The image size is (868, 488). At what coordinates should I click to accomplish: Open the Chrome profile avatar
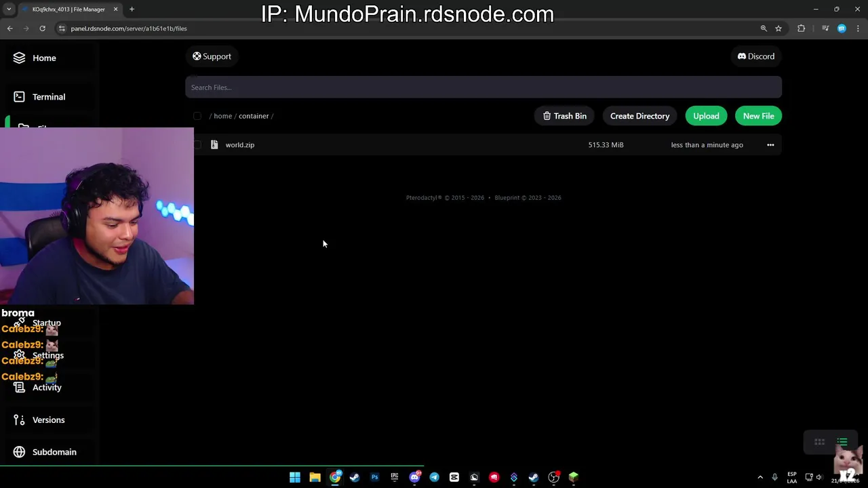click(842, 28)
